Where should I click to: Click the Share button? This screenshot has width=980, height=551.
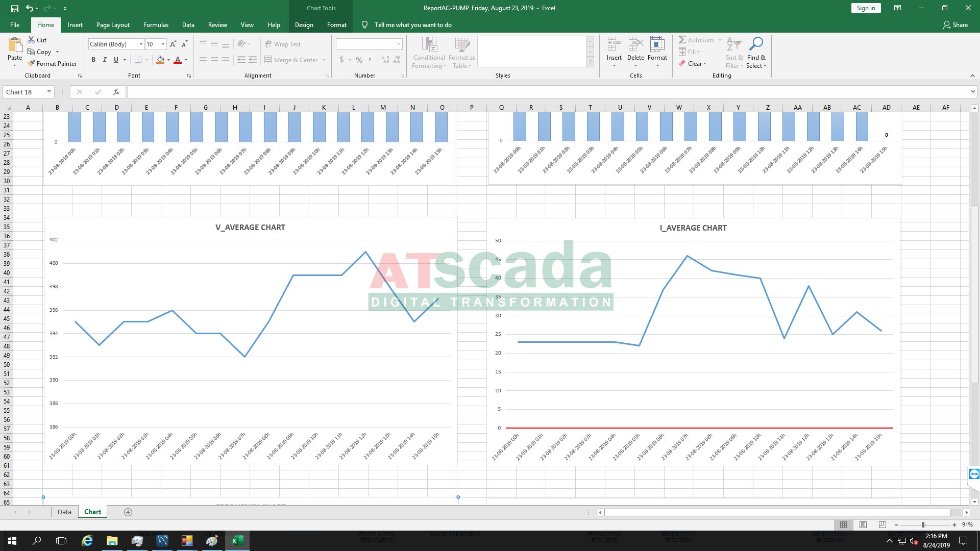[955, 24]
